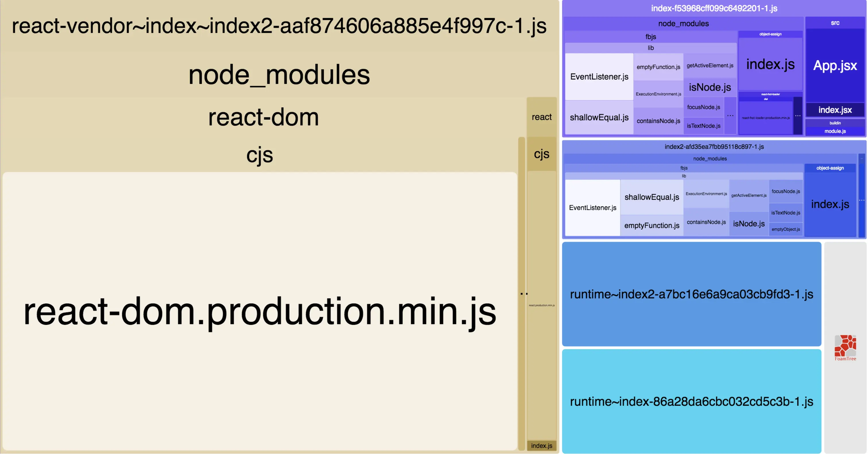Select the react package folder
This screenshot has height=454, width=868.
tap(541, 117)
